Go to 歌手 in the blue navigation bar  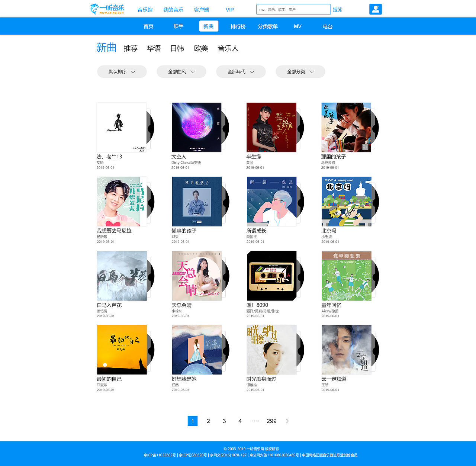(x=178, y=26)
